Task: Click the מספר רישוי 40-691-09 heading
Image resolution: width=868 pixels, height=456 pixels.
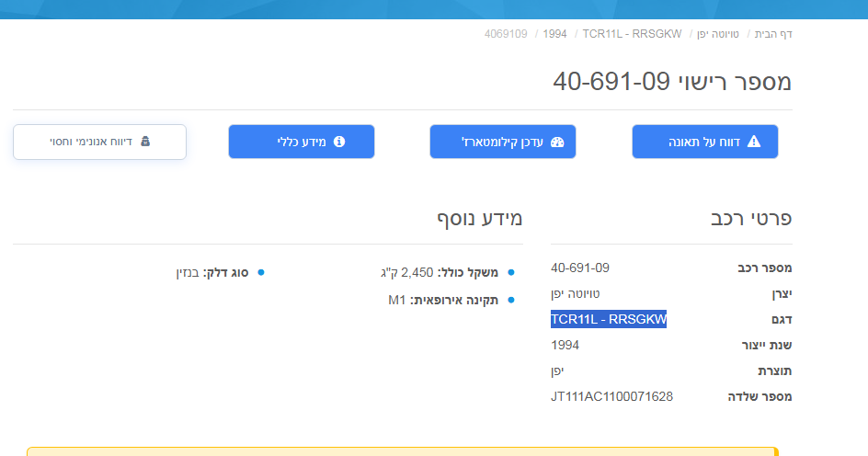Action: 672,82
